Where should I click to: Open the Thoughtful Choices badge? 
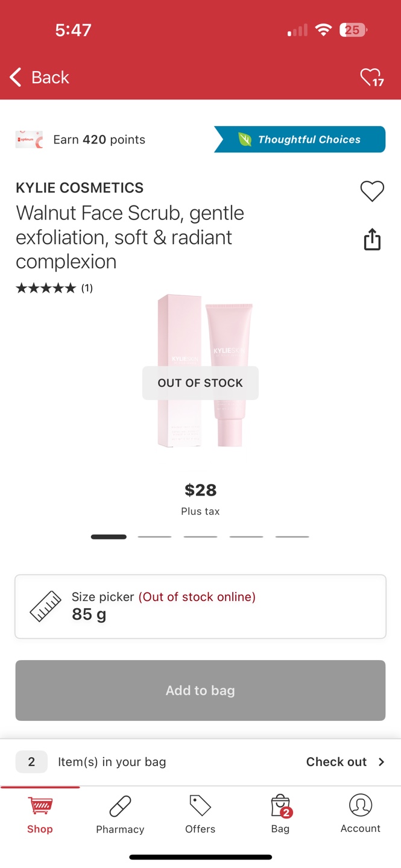[x=300, y=139]
